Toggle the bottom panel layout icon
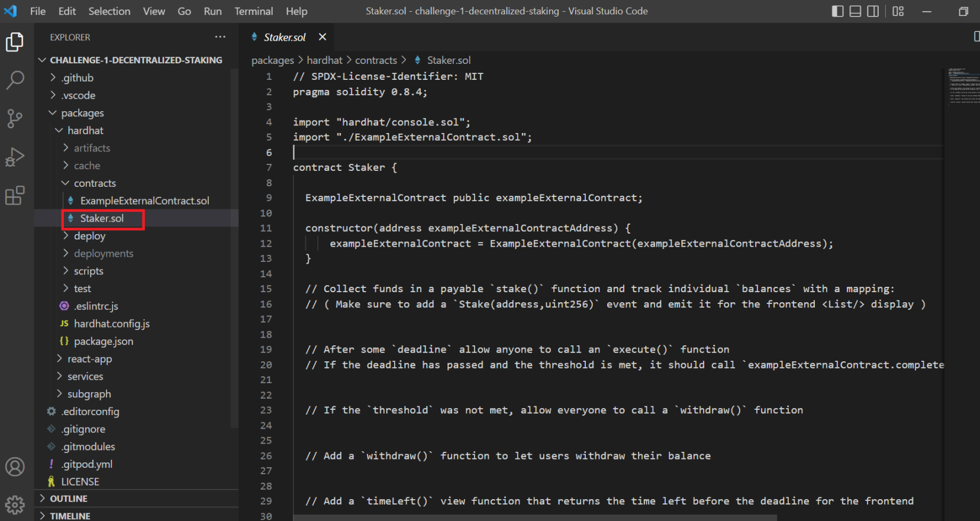Viewport: 980px width, 521px height. point(855,11)
